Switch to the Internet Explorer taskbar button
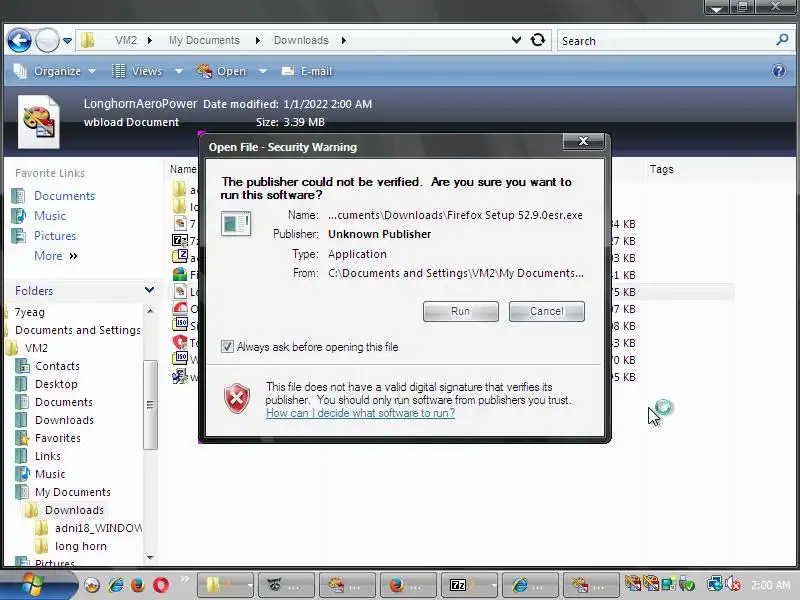 (x=531, y=586)
